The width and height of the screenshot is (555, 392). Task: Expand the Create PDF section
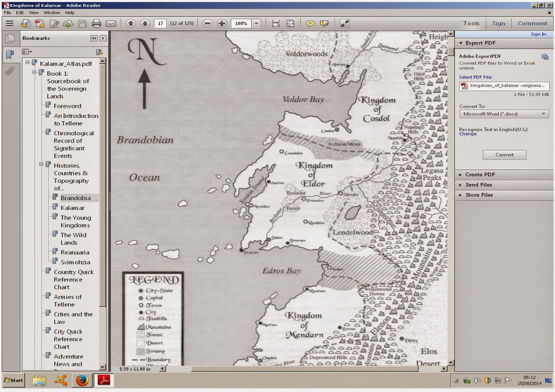pos(461,175)
